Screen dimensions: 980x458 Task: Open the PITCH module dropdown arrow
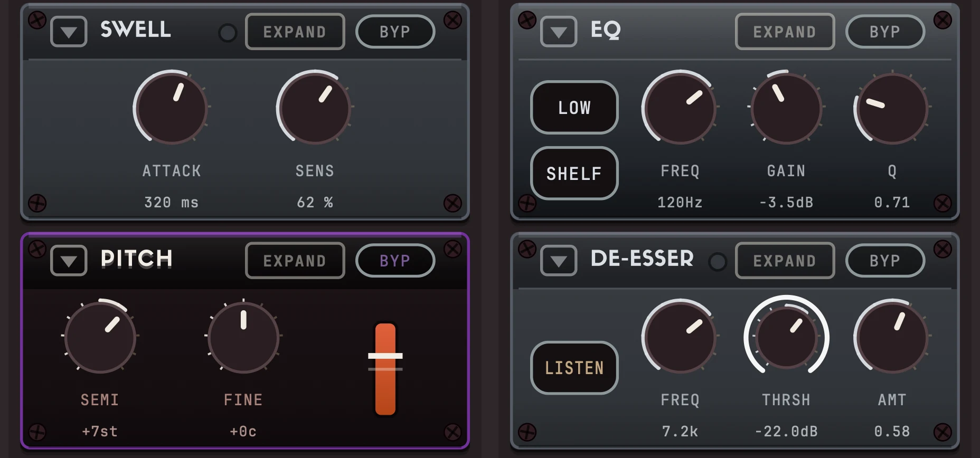point(69,261)
